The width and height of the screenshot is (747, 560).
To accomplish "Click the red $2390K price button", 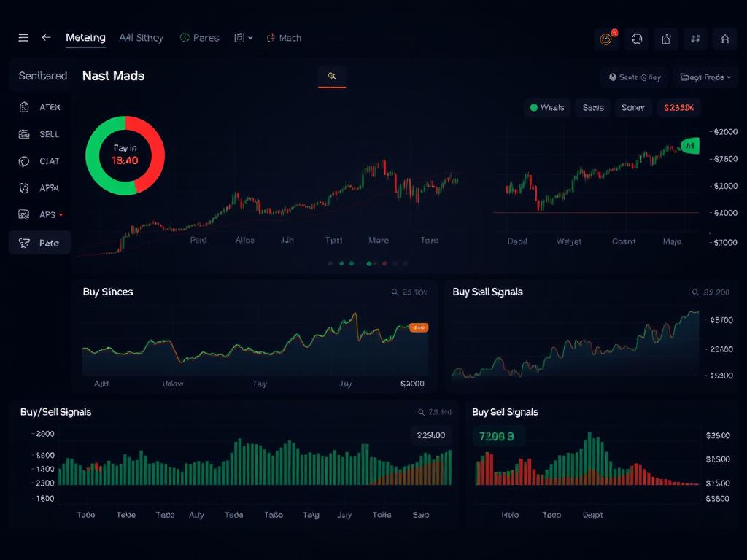I will [x=678, y=108].
